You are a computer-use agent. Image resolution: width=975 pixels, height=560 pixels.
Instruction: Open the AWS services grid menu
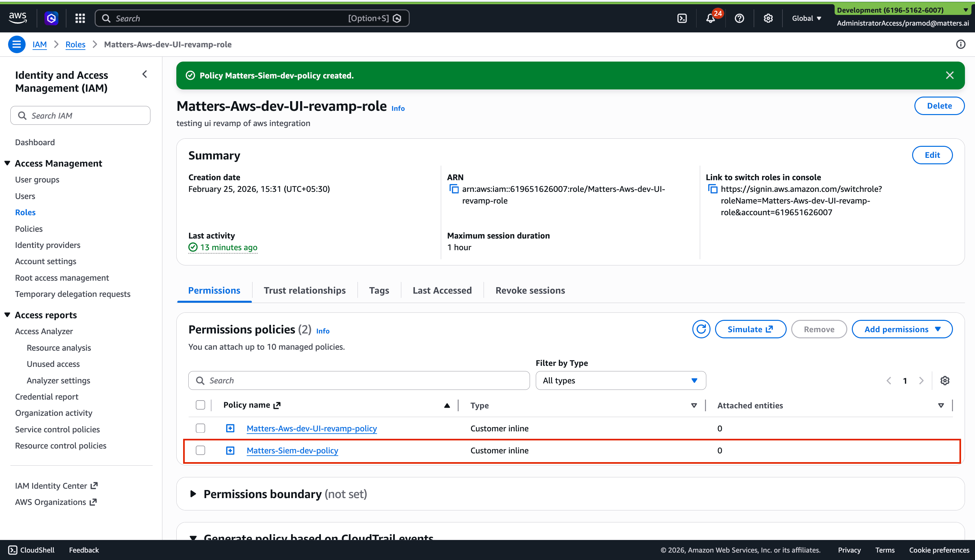coord(80,18)
